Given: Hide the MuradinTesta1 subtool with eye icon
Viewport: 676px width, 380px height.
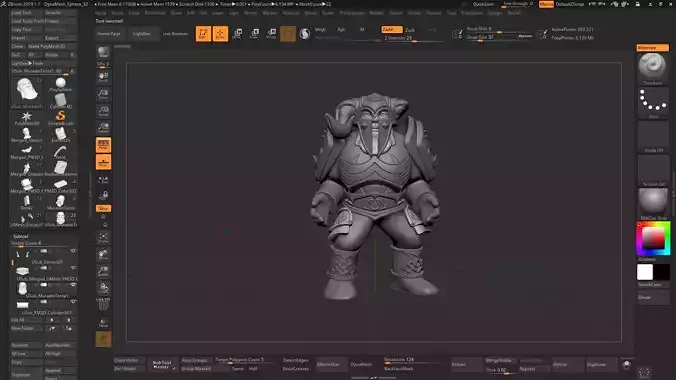Looking at the screenshot, I should (x=73, y=285).
